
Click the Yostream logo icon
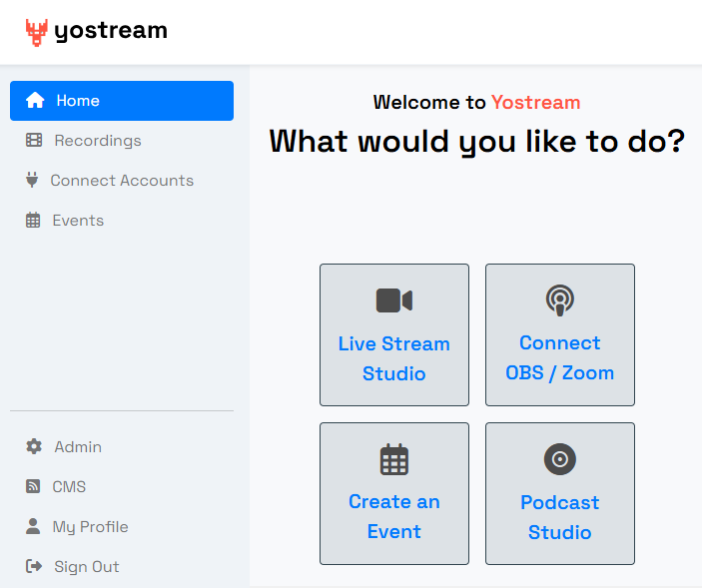37,32
